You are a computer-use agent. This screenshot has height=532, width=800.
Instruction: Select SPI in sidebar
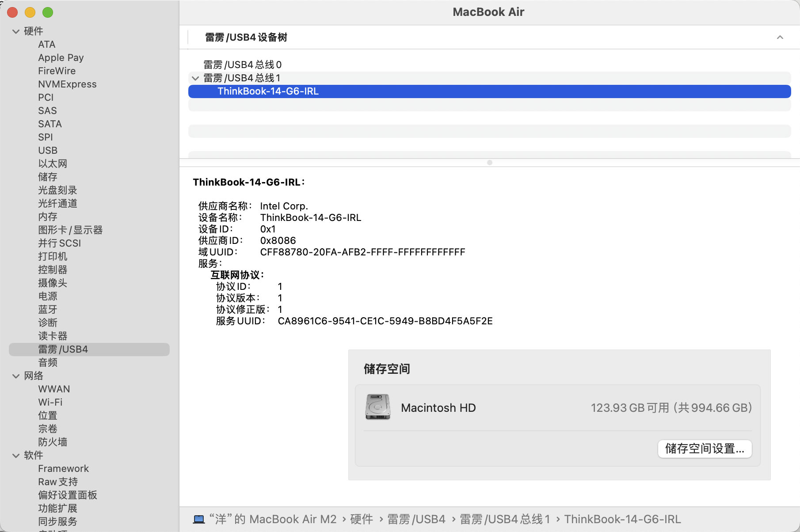tap(45, 137)
